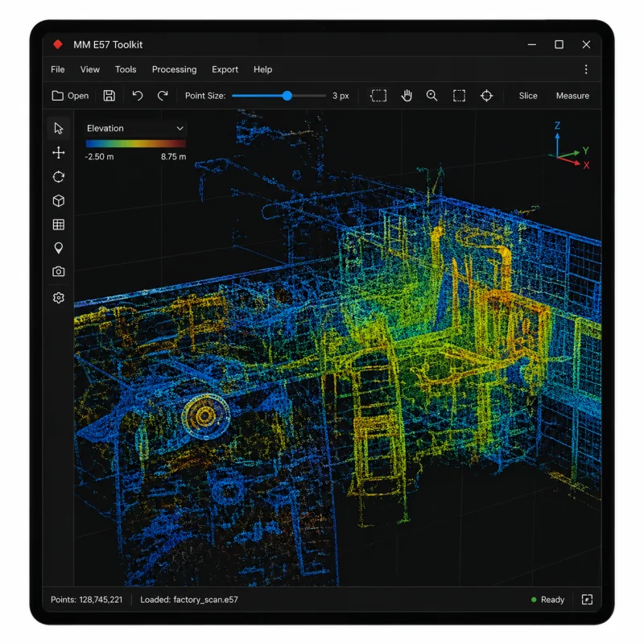Click the elevation color gradient bar
Image resolution: width=644 pixels, height=644 pixels.
(x=135, y=143)
